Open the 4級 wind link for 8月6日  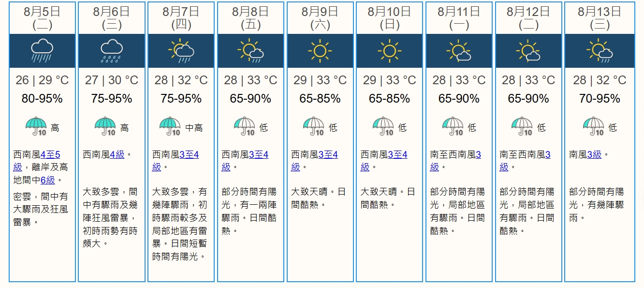[x=117, y=155]
